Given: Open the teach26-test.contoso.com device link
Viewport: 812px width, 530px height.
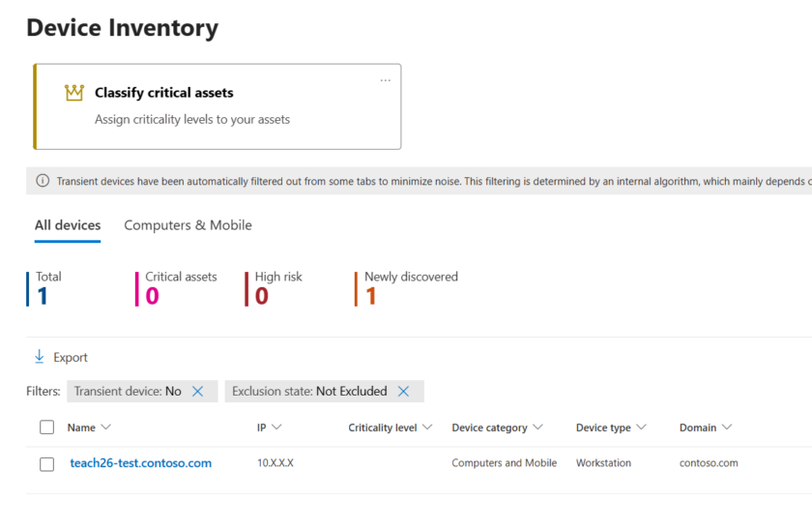Looking at the screenshot, I should pos(141,463).
